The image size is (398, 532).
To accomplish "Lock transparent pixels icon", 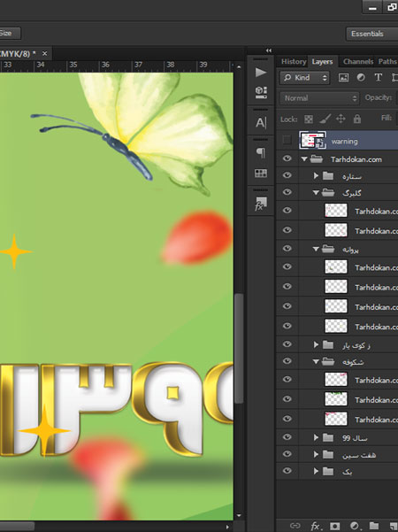I will [x=309, y=120].
